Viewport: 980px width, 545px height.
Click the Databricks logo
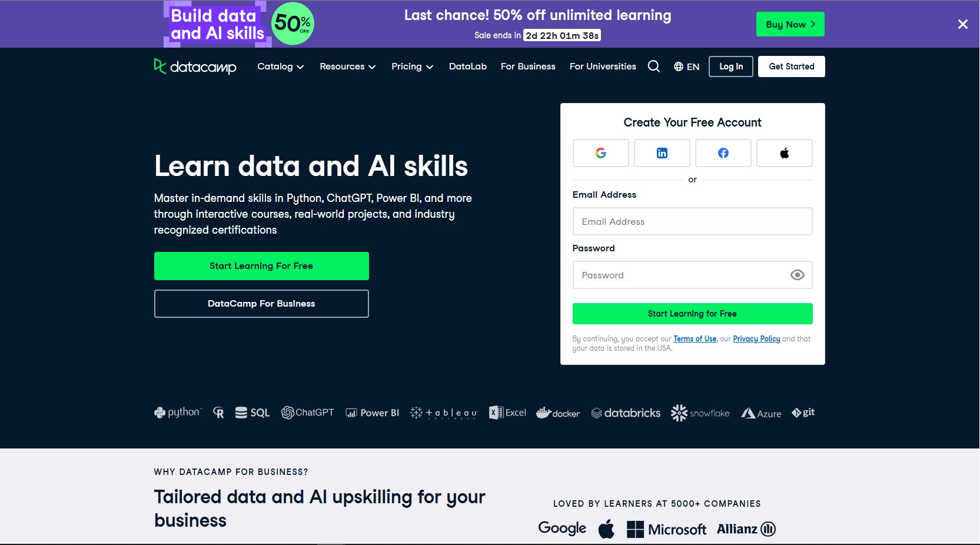(x=626, y=413)
